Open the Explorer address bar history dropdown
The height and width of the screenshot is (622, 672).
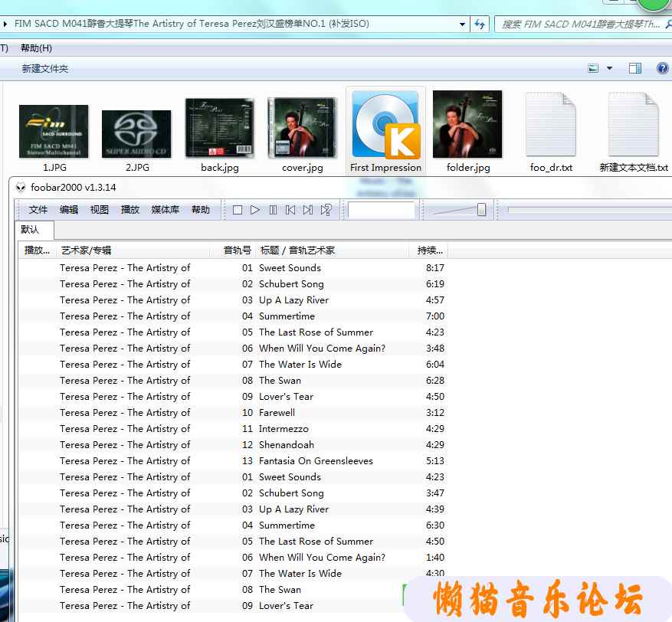coord(462,24)
